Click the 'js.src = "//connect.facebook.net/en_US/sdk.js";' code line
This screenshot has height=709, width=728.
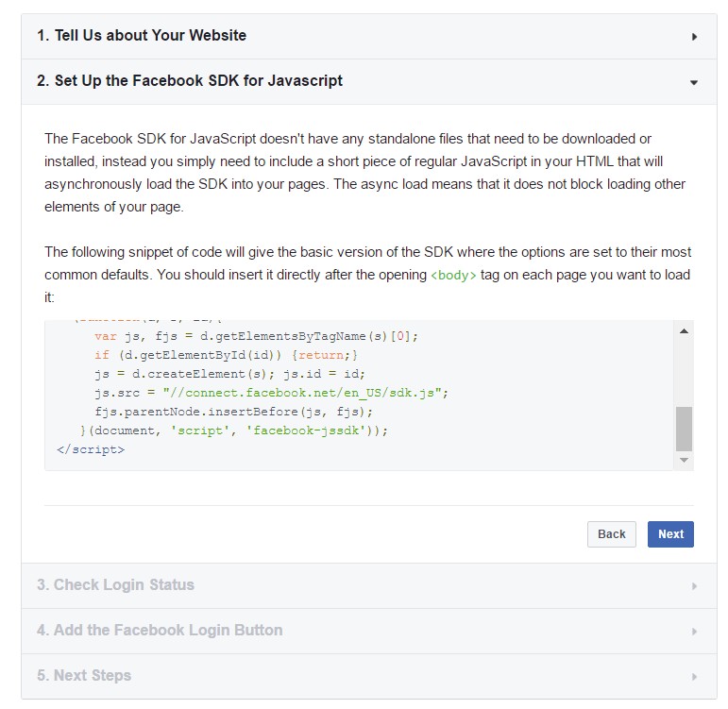pos(271,393)
